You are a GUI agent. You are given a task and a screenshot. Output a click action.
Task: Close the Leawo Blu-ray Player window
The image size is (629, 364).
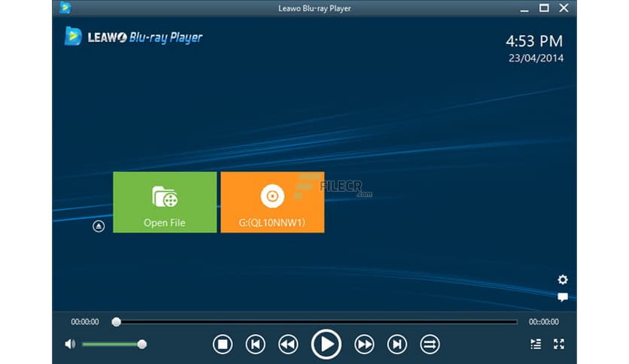click(564, 8)
